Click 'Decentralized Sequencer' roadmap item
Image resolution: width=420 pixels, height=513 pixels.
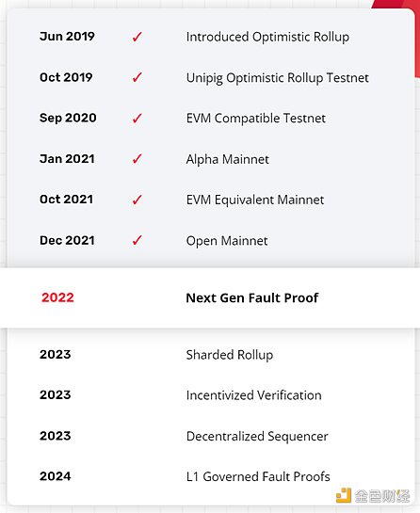click(257, 437)
